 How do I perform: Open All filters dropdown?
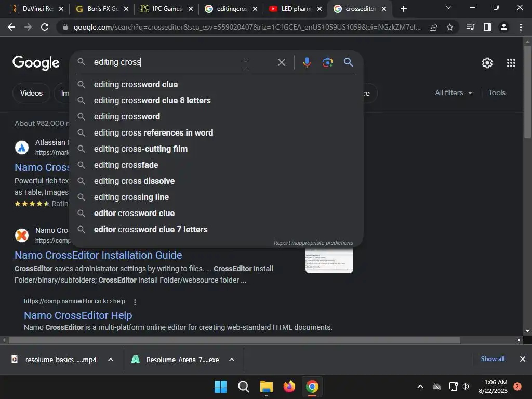click(454, 92)
